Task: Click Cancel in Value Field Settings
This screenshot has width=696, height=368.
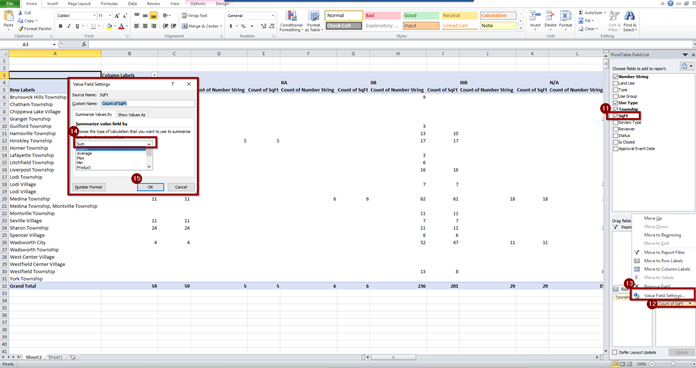Action: (x=181, y=187)
